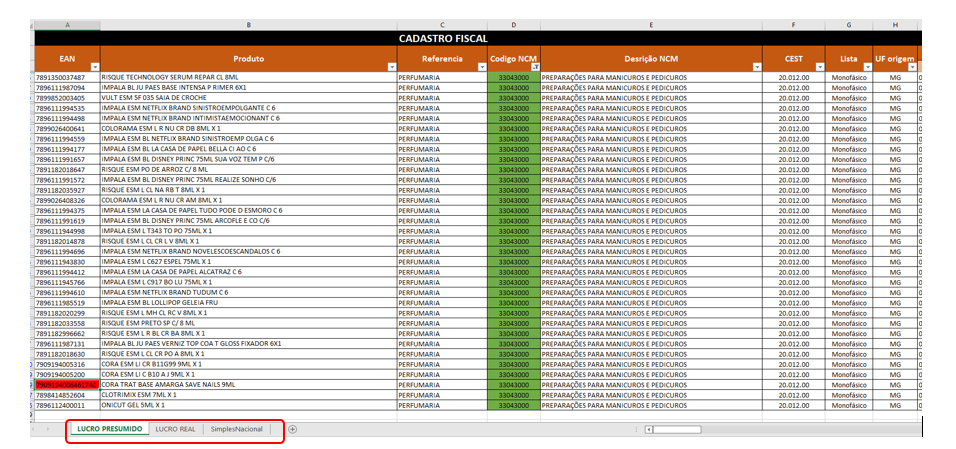The image size is (956, 449).
Task: Expand the Lista column filter dropdown
Action: [x=865, y=67]
